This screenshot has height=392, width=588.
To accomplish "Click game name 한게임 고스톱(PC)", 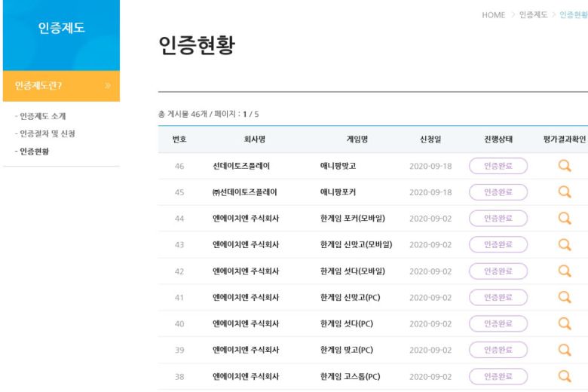I will pyautogui.click(x=351, y=377).
